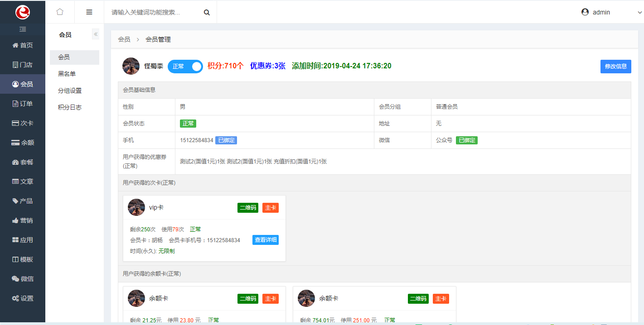Click the 用户获得的余额卡(正常) section header
This screenshot has width=644, height=325.
[374, 274]
